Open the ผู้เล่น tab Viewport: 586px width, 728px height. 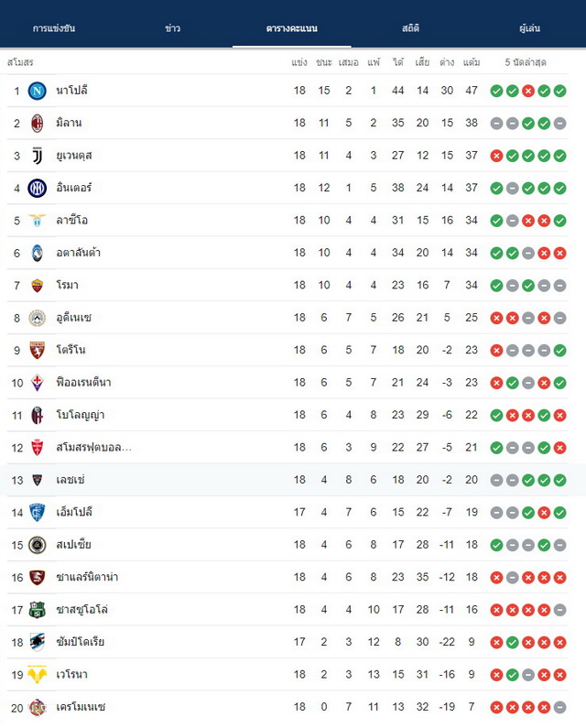pos(529,28)
